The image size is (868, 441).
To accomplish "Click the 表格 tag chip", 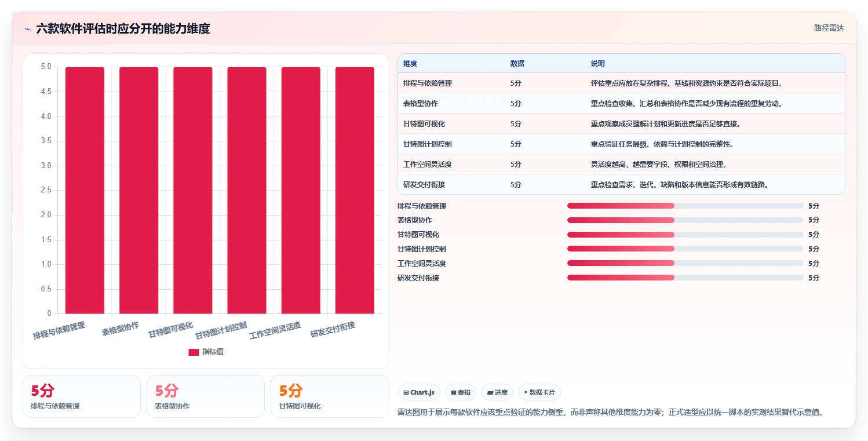I will click(461, 392).
